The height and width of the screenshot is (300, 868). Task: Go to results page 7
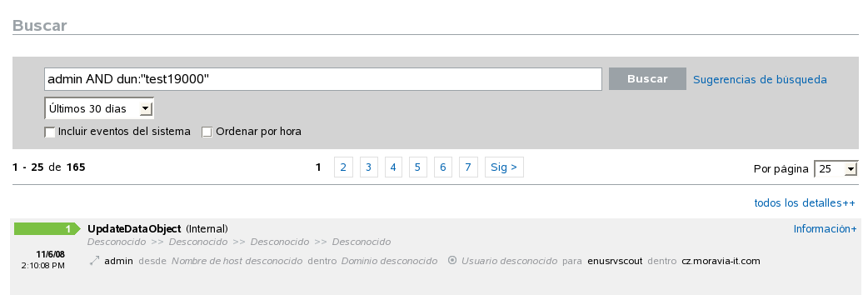[x=468, y=167]
